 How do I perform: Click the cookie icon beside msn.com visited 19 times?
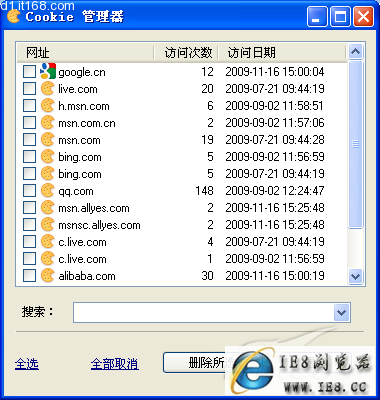[x=47, y=140]
